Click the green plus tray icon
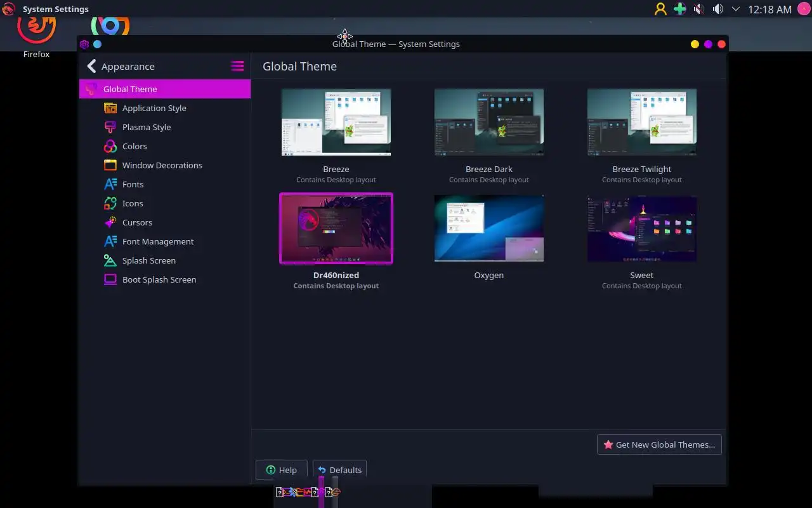 [x=679, y=9]
